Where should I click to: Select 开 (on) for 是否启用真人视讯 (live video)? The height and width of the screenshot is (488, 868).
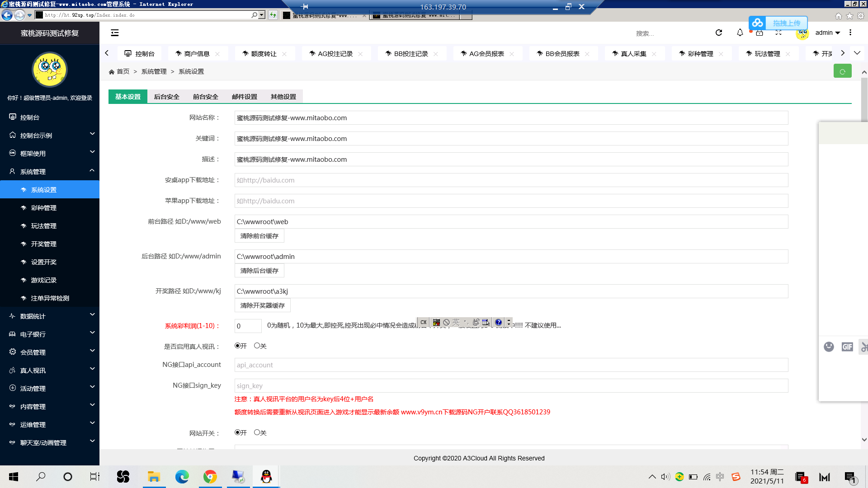[x=238, y=346]
